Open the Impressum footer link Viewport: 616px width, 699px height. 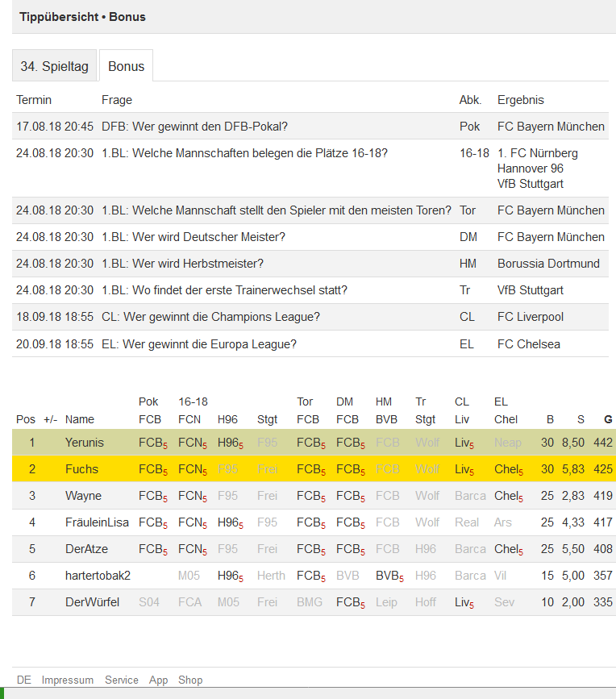pos(68,680)
